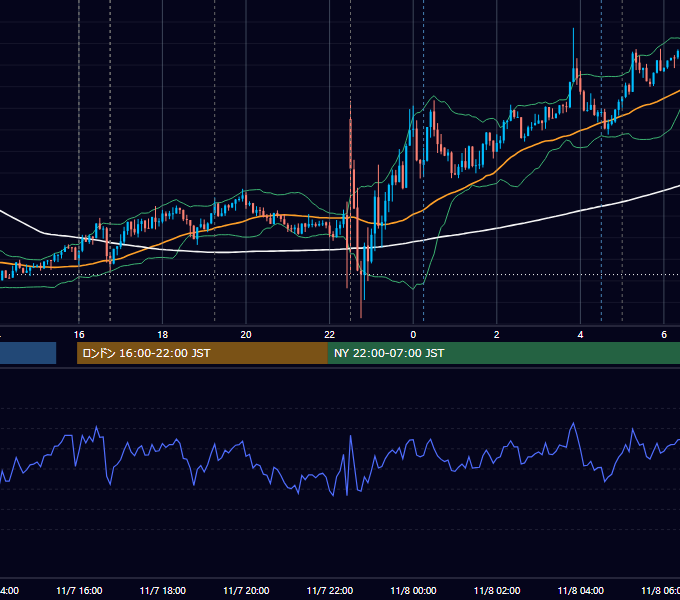The width and height of the screenshot is (680, 600).
Task: Click hour label 20 on price chart axis
Action: coord(246,335)
